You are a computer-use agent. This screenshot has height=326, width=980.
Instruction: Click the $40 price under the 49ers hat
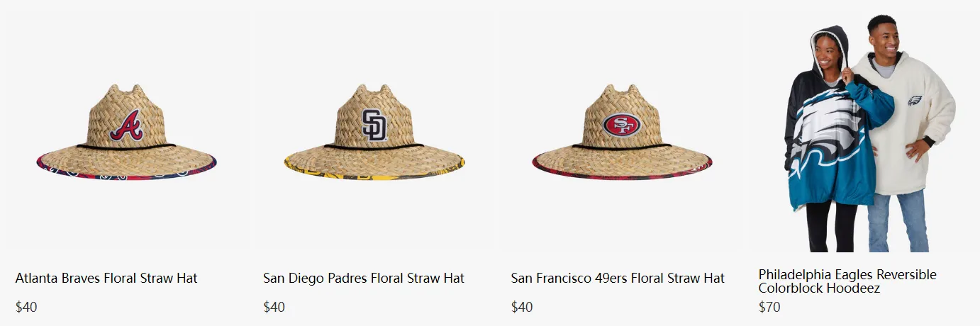522,308
